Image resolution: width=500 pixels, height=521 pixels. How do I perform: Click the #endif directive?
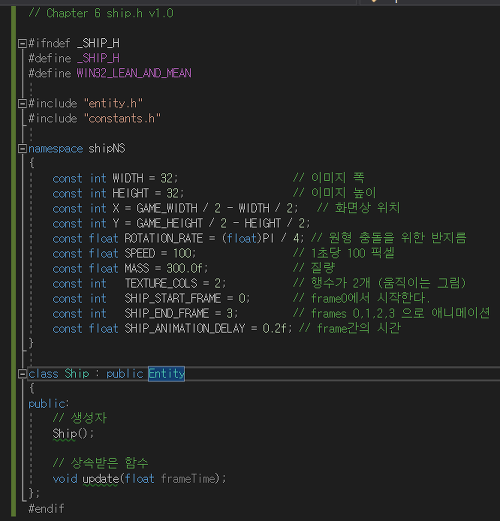(x=46, y=509)
